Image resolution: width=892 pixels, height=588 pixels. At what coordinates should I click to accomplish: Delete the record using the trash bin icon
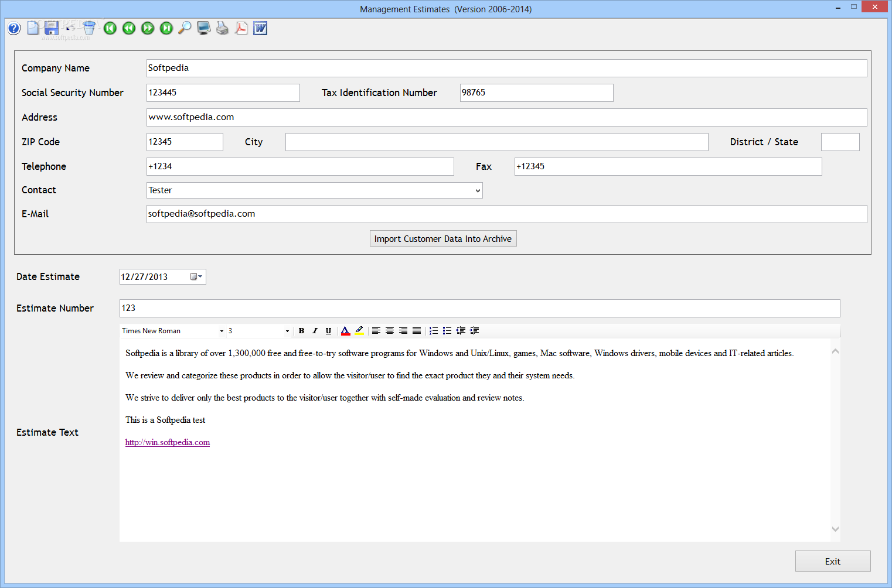(x=89, y=28)
